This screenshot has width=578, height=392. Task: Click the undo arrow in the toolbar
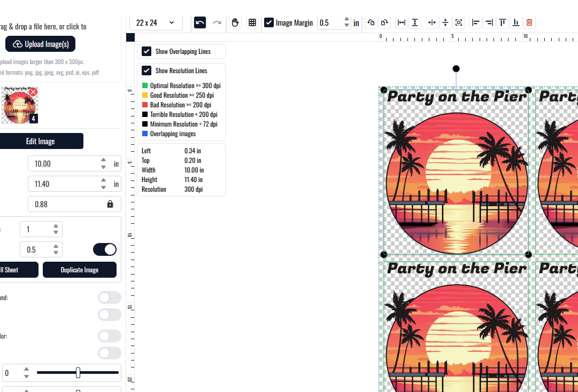(x=200, y=22)
